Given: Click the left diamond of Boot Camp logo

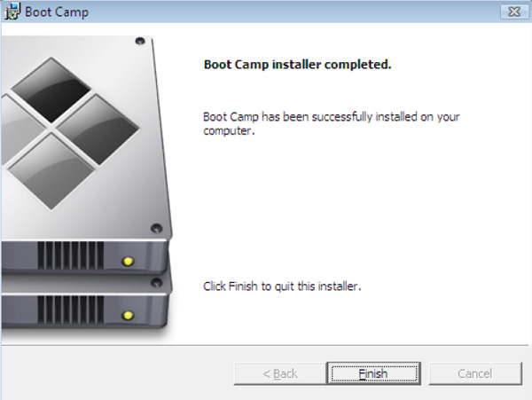Looking at the screenshot, I should [x=21, y=129].
